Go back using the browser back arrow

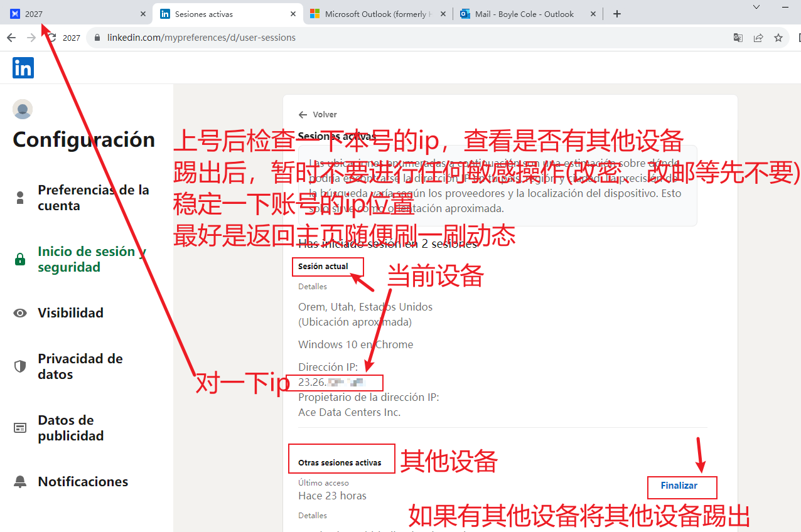[x=11, y=38]
